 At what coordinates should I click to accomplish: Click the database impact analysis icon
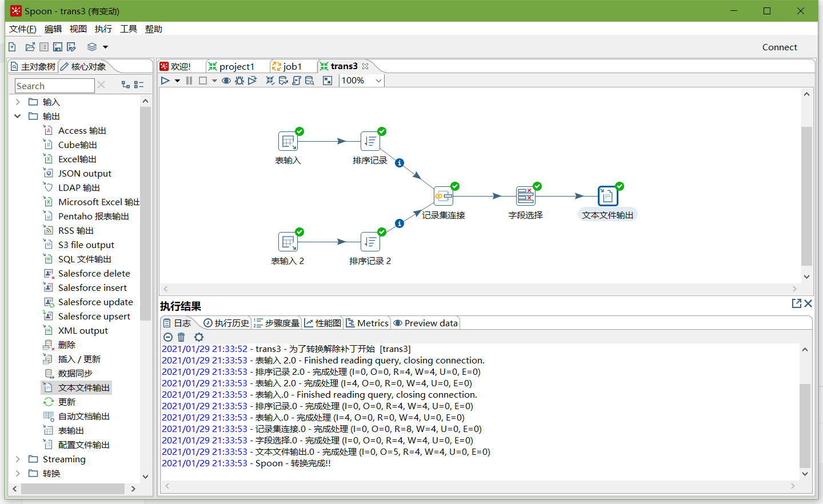[x=283, y=81]
